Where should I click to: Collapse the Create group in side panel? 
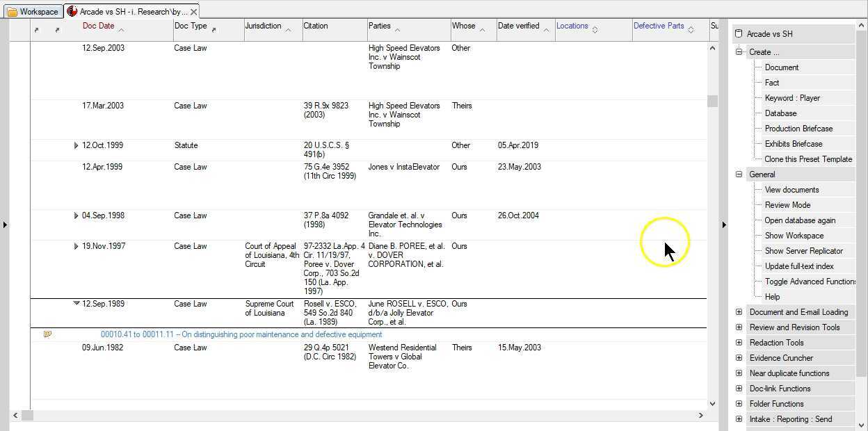point(739,52)
